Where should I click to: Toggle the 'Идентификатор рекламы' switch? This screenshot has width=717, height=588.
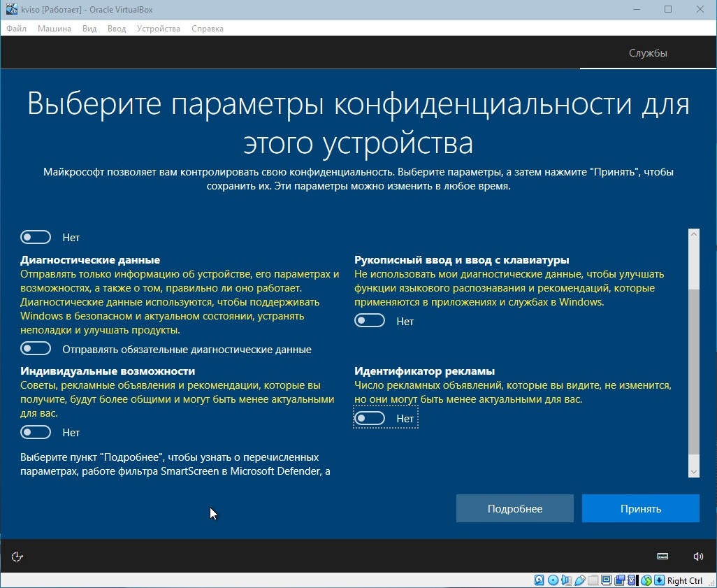(x=370, y=418)
